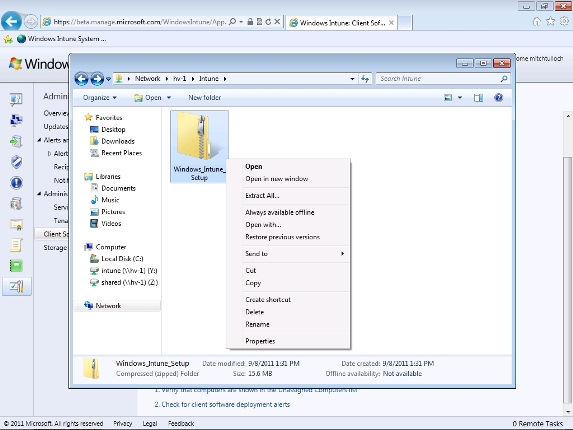The height and width of the screenshot is (430, 573).
Task: Open the Intune Policy sidebar icon
Action: [x=16, y=245]
